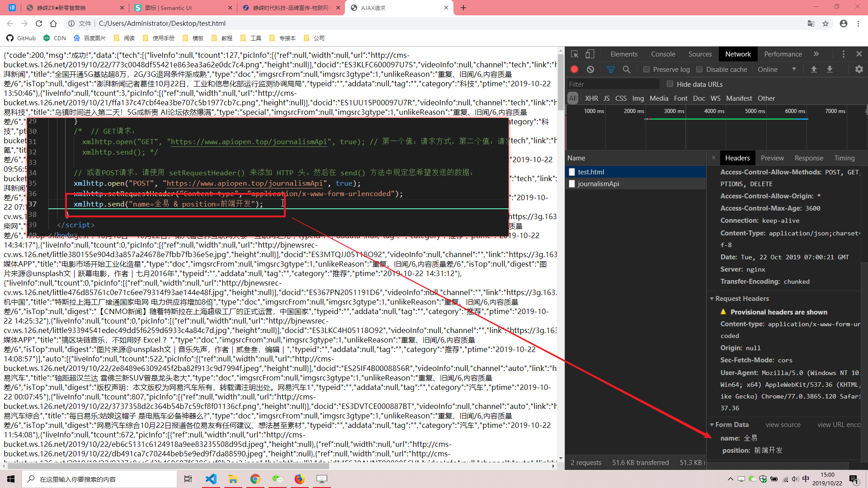Open the Performance panel
Viewport: 868px width, 488px height.
coord(783,54)
